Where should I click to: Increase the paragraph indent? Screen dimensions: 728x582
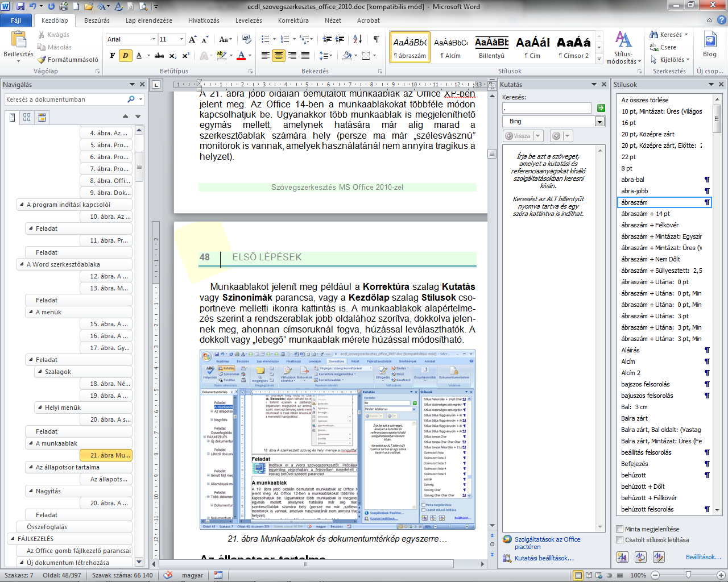[x=340, y=39]
